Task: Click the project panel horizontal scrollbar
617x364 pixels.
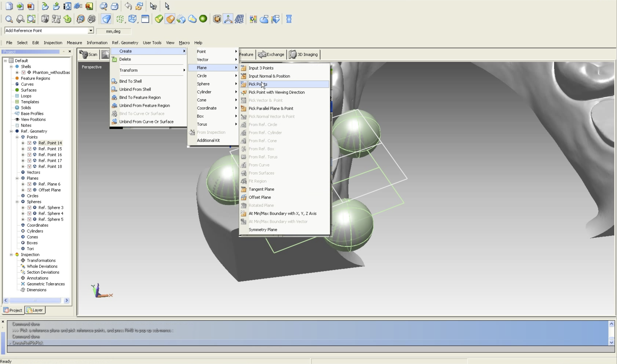Action: tap(35, 300)
